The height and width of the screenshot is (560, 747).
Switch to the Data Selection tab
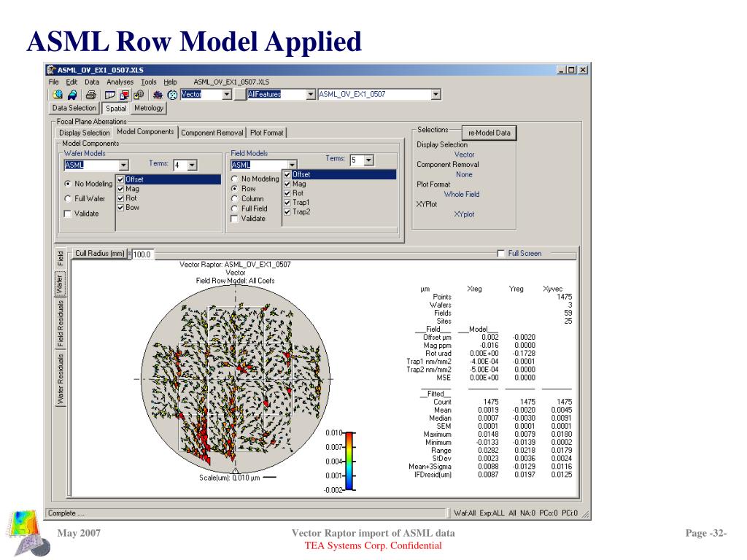(74, 108)
